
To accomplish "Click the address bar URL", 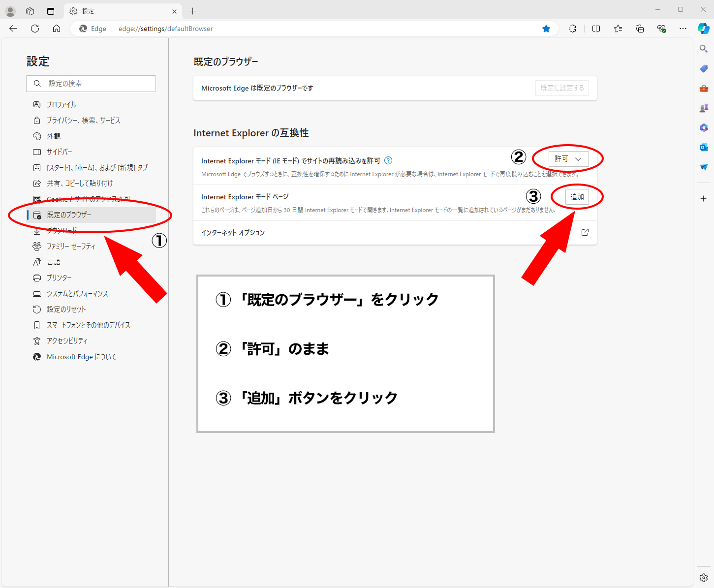I will tap(166, 29).
